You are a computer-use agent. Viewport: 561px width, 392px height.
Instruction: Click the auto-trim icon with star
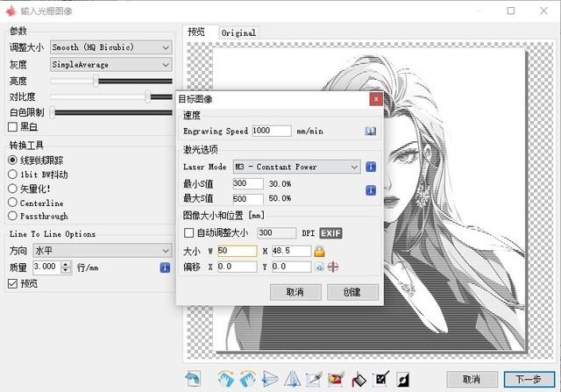point(336,379)
